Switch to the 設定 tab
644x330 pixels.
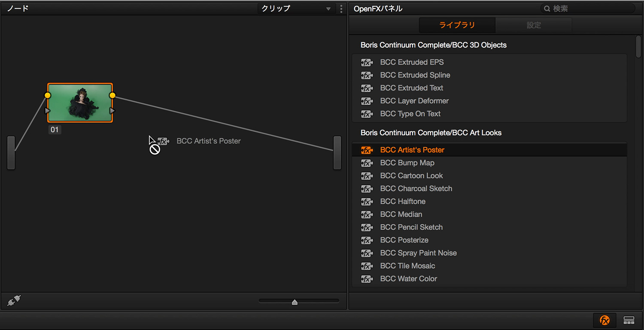point(534,25)
